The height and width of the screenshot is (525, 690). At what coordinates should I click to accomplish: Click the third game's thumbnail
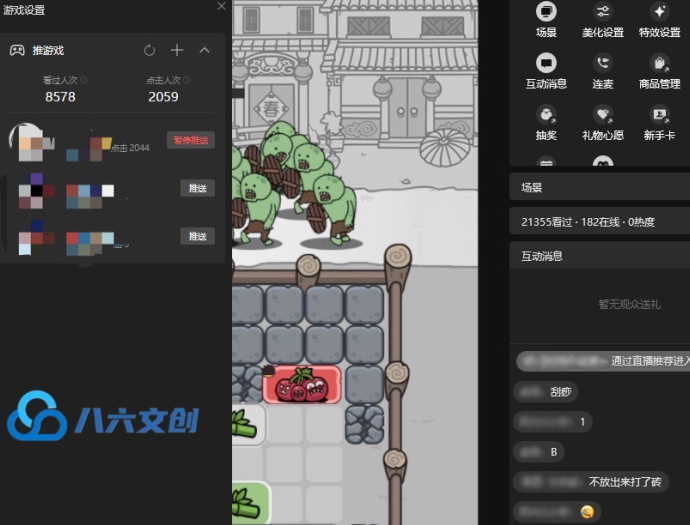[x=37, y=238]
